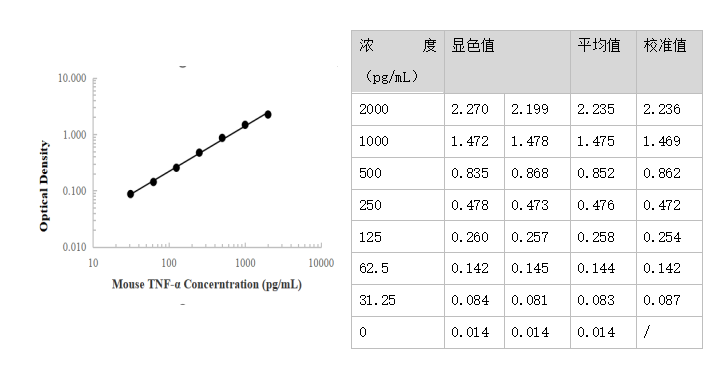Select the 0.258 average value cell

point(603,237)
